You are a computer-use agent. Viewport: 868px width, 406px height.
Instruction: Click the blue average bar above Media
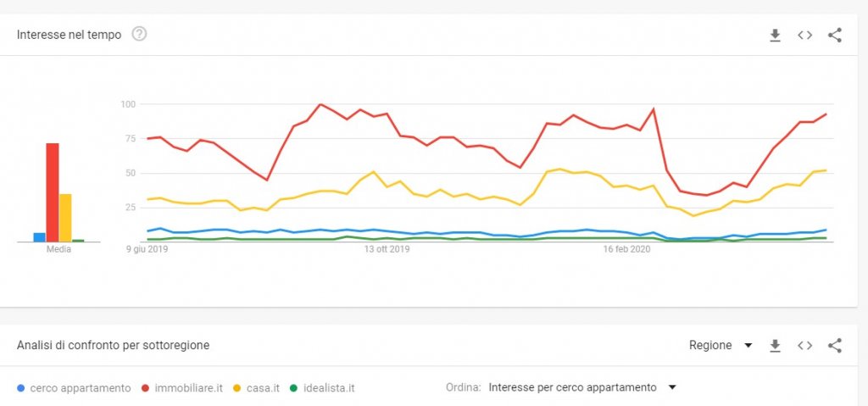pos(39,237)
